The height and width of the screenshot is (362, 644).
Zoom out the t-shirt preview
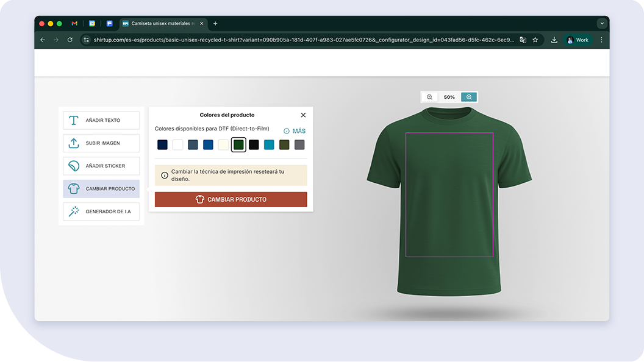tap(429, 98)
